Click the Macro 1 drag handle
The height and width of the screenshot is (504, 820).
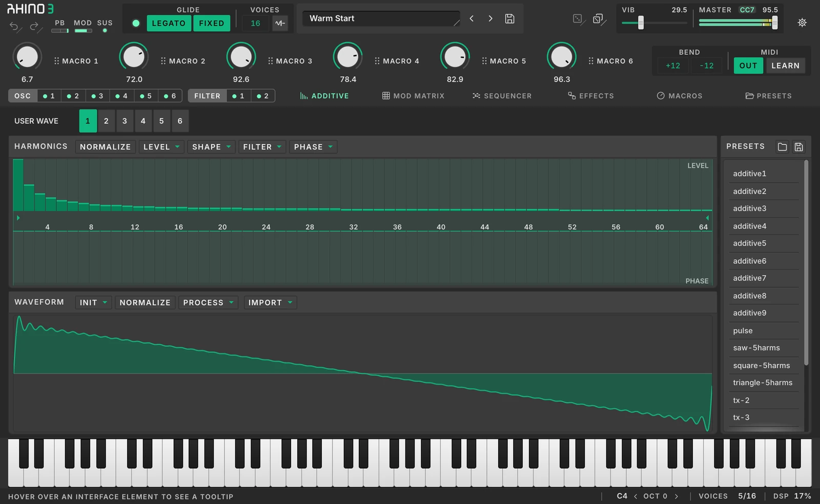point(57,61)
